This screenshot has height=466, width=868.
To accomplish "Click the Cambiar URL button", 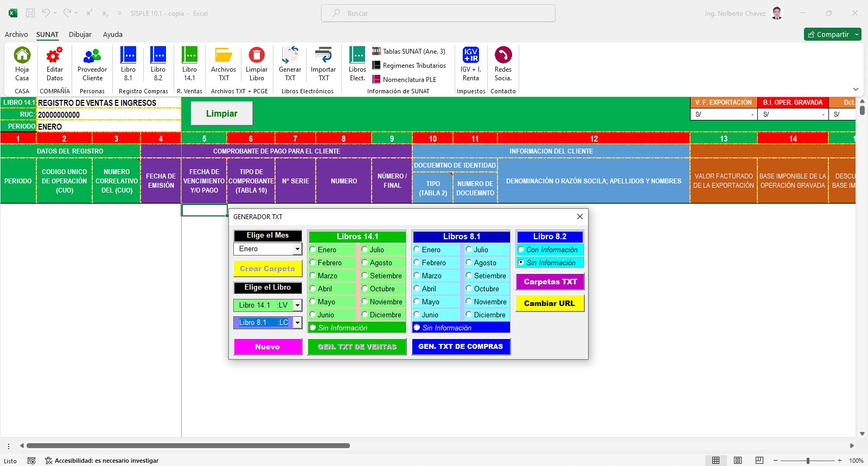I will click(x=550, y=303).
